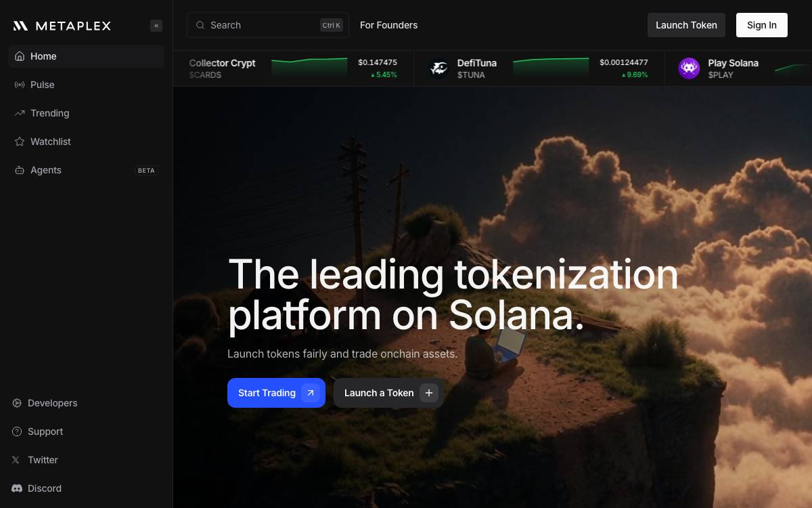Click the X Twitter icon
This screenshot has width=812, height=508.
pyautogui.click(x=16, y=460)
